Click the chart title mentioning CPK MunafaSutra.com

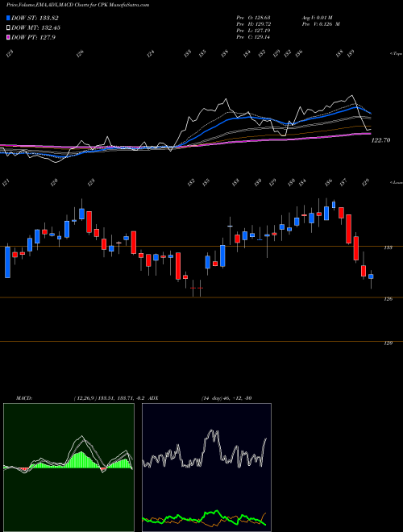pos(78,5)
